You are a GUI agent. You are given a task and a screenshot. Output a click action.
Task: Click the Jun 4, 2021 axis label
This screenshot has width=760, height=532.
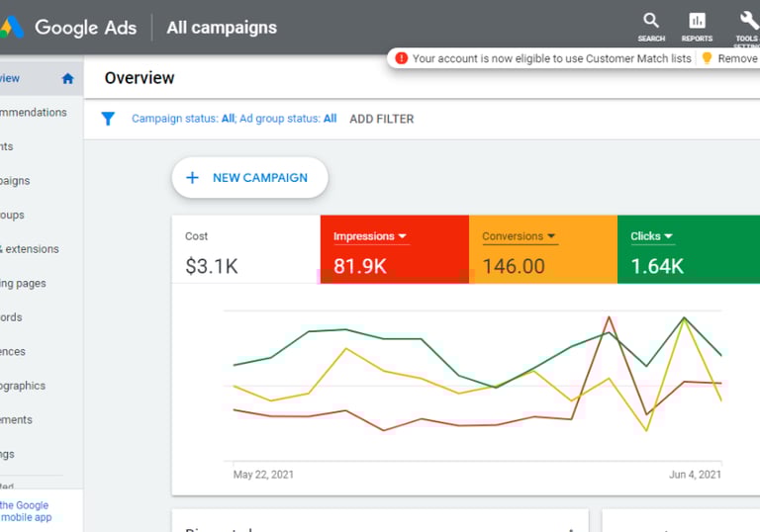coord(695,475)
